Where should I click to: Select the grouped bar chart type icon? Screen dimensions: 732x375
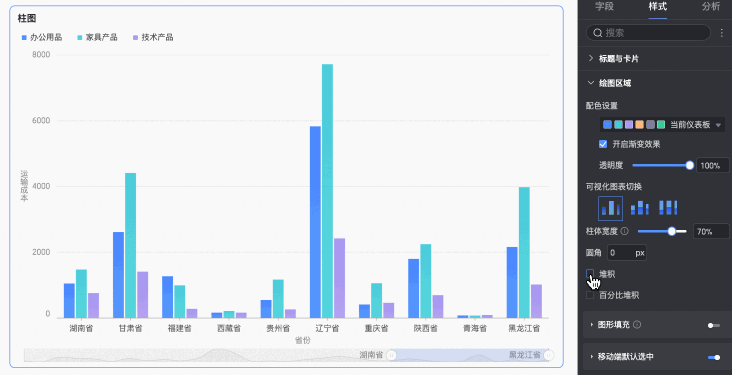tap(611, 208)
